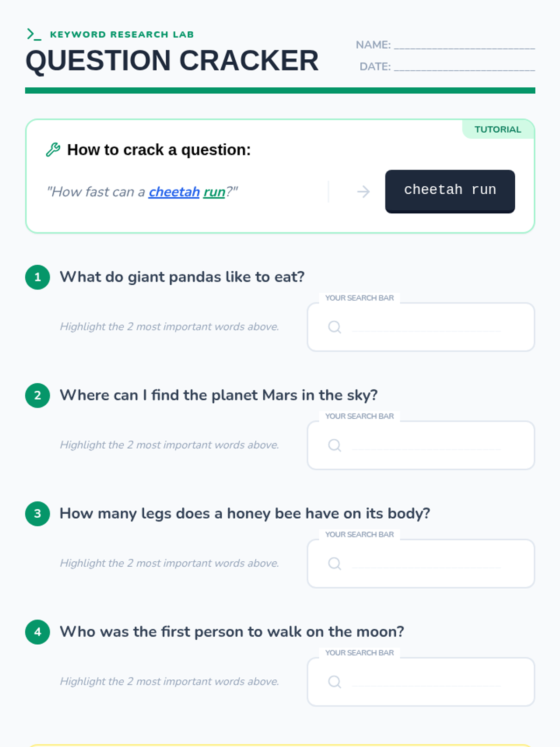Click the DATE blank line field
This screenshot has width=560, height=747.
(x=464, y=67)
